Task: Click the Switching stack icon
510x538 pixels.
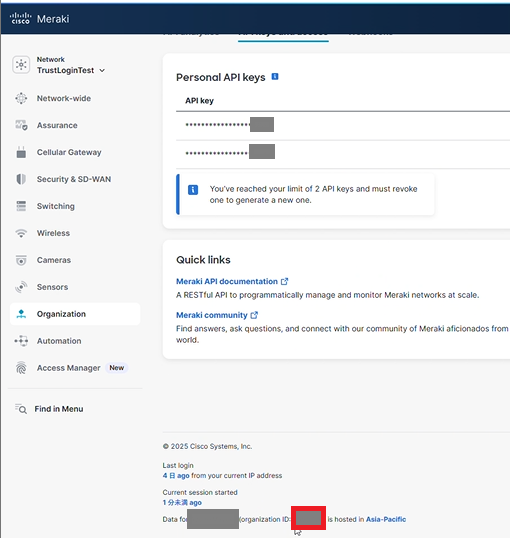Action: [x=21, y=206]
